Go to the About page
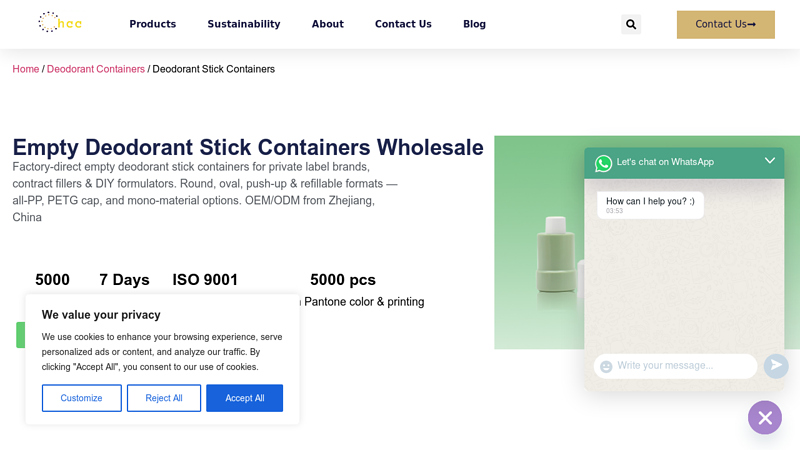 (328, 24)
